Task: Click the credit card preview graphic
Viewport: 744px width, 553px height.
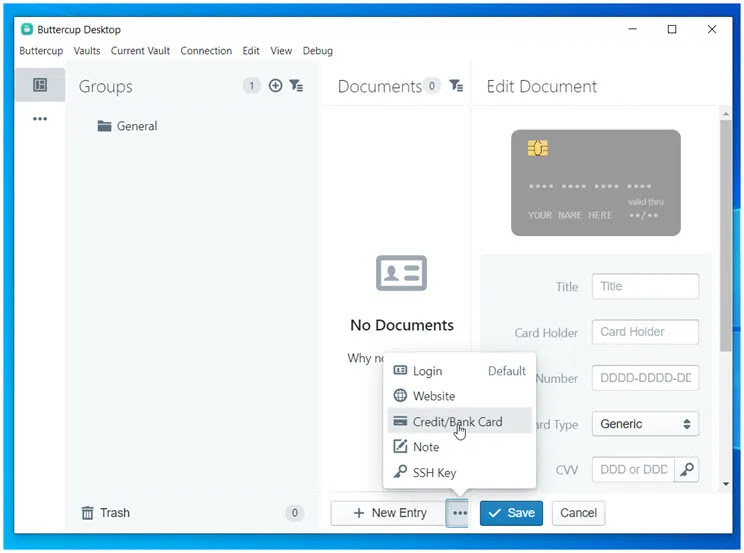Action: click(x=595, y=183)
